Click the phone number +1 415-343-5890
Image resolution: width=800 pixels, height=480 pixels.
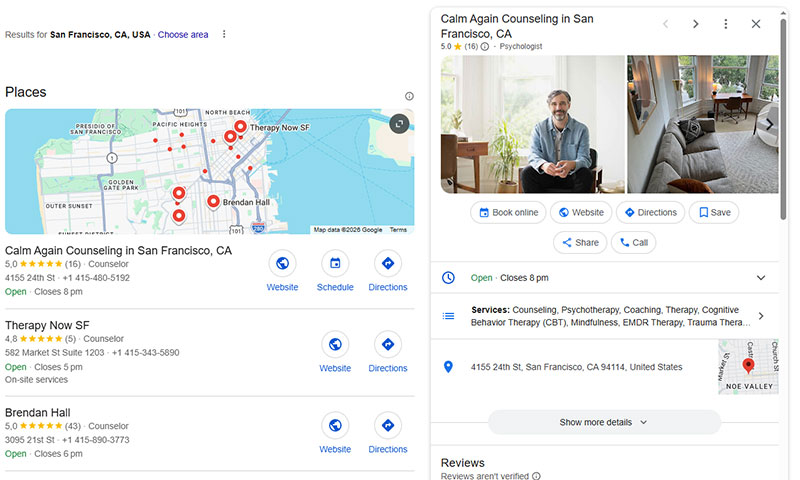pyautogui.click(x=145, y=352)
